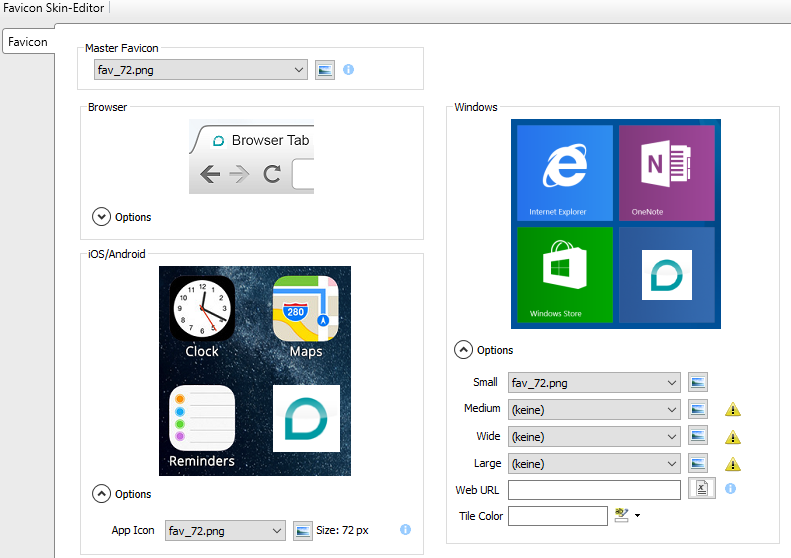Click the Windows tiles preview image
Image resolution: width=791 pixels, height=558 pixels.
(x=615, y=224)
